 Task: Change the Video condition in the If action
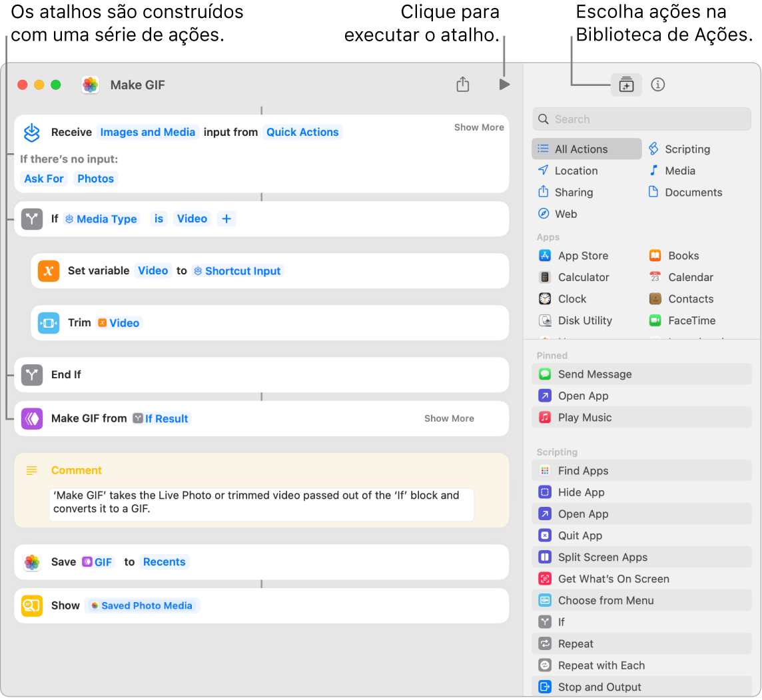[x=192, y=218]
